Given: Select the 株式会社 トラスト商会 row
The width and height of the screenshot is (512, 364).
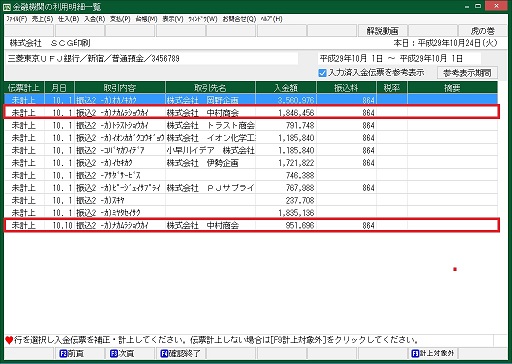Looking at the screenshot, I should point(251,125).
